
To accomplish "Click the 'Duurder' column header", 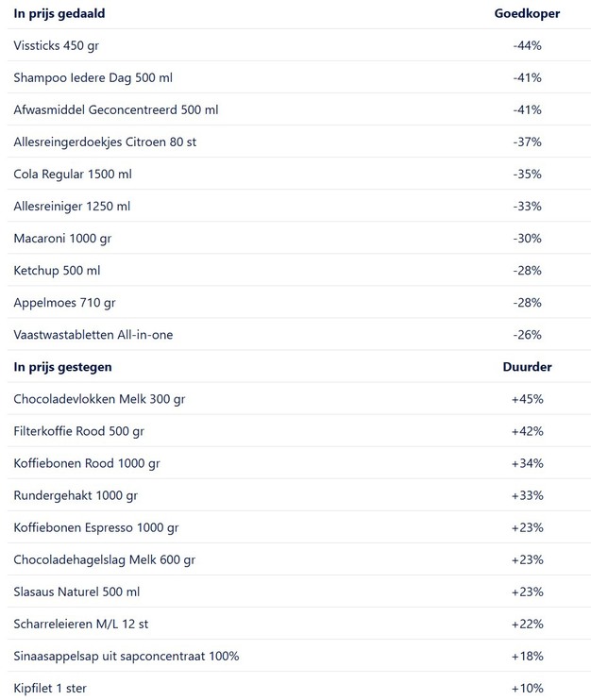I will coord(527,366).
